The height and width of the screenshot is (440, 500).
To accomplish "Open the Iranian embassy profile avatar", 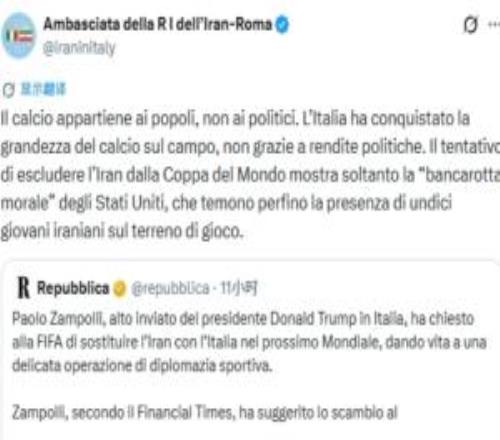I will click(18, 35).
